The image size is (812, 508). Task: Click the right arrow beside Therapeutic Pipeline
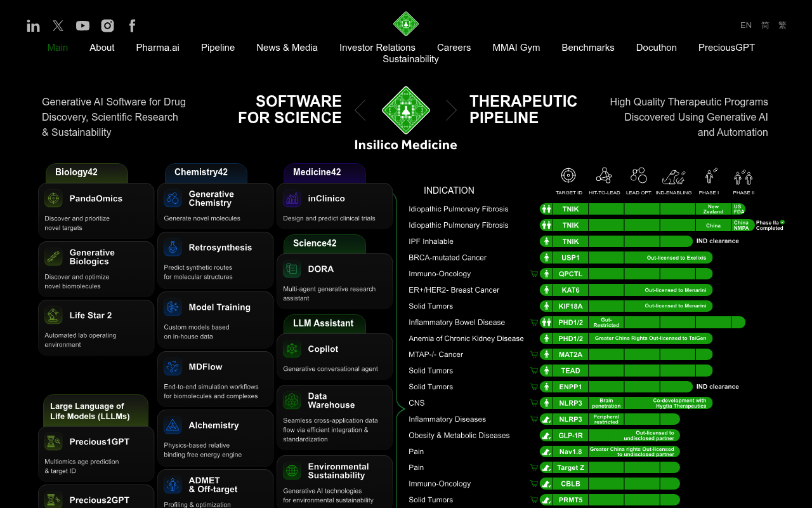[x=451, y=110]
